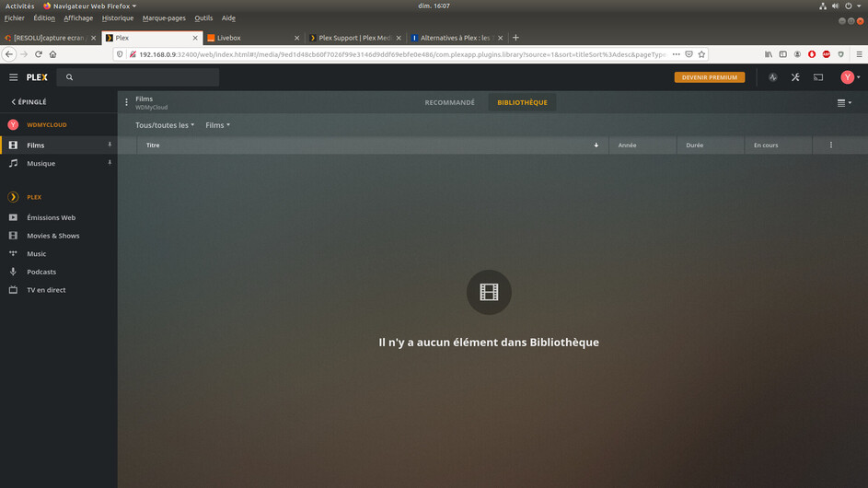Bookmark this page with the star
The width and height of the screenshot is (868, 488).
[x=701, y=54]
